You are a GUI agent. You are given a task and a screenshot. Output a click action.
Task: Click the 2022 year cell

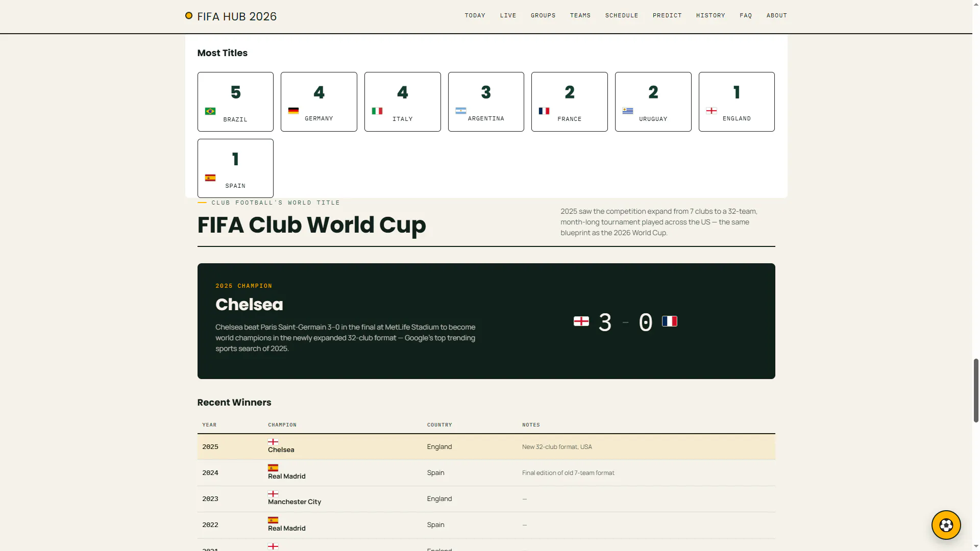click(x=210, y=525)
